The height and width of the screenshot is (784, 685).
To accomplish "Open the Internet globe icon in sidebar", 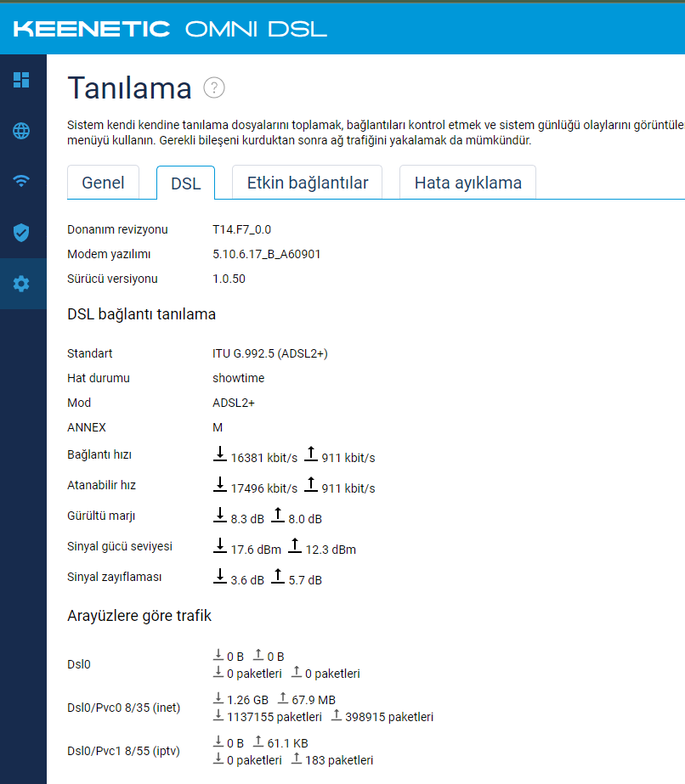I will 21,131.
